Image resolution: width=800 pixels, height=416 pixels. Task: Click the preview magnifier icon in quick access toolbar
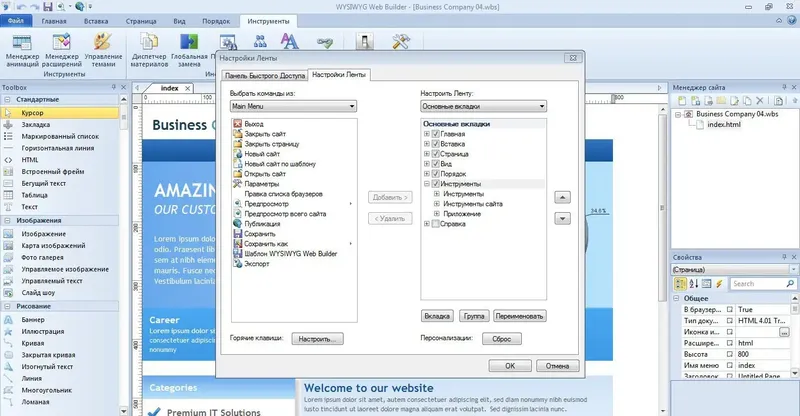click(x=61, y=7)
